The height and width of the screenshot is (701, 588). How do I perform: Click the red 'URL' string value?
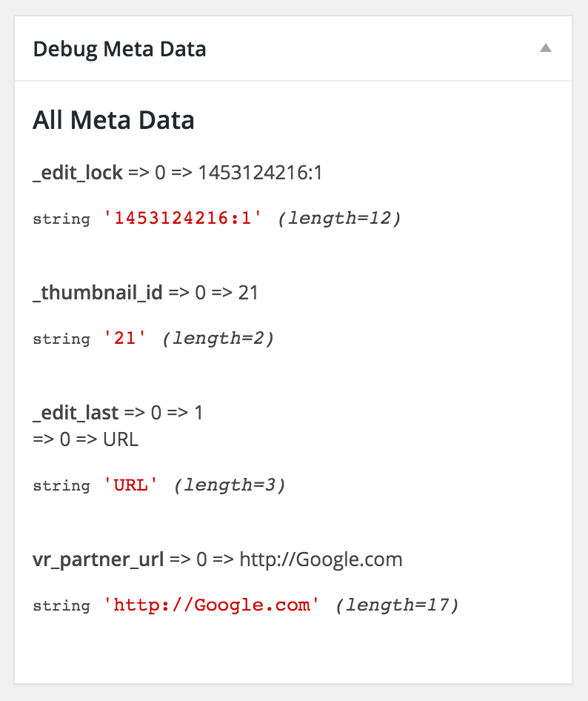(131, 485)
